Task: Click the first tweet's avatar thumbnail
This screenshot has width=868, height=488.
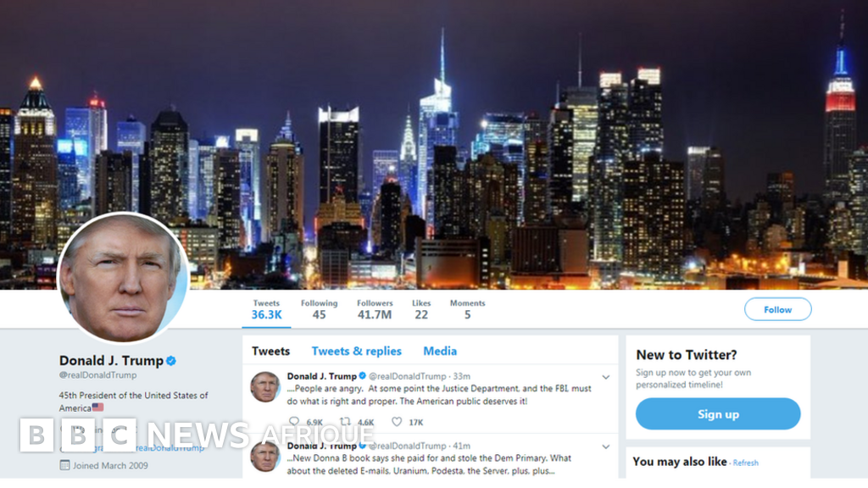Action: pyautogui.click(x=265, y=386)
